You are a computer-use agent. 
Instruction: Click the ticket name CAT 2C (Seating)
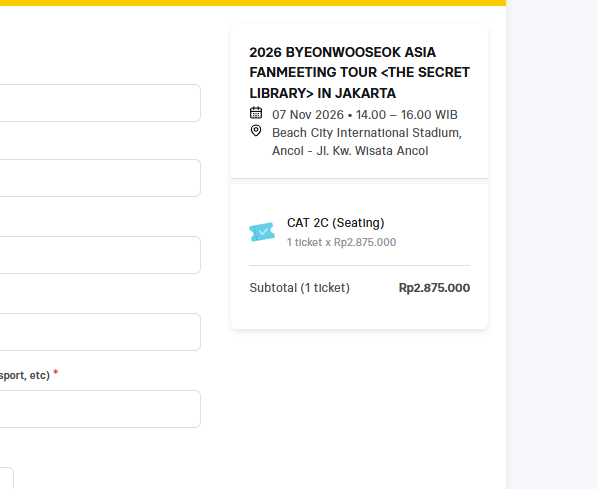point(335,223)
